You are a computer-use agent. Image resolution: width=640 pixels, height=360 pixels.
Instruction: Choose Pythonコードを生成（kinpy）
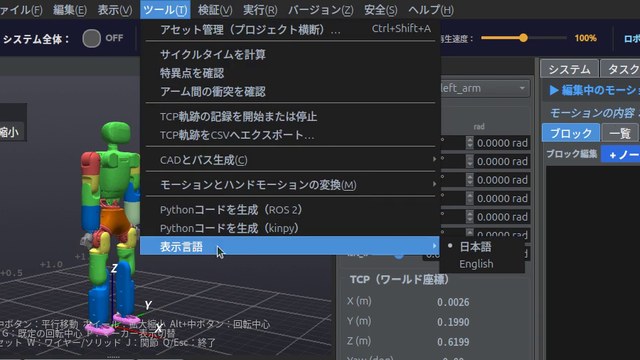click(x=290, y=228)
